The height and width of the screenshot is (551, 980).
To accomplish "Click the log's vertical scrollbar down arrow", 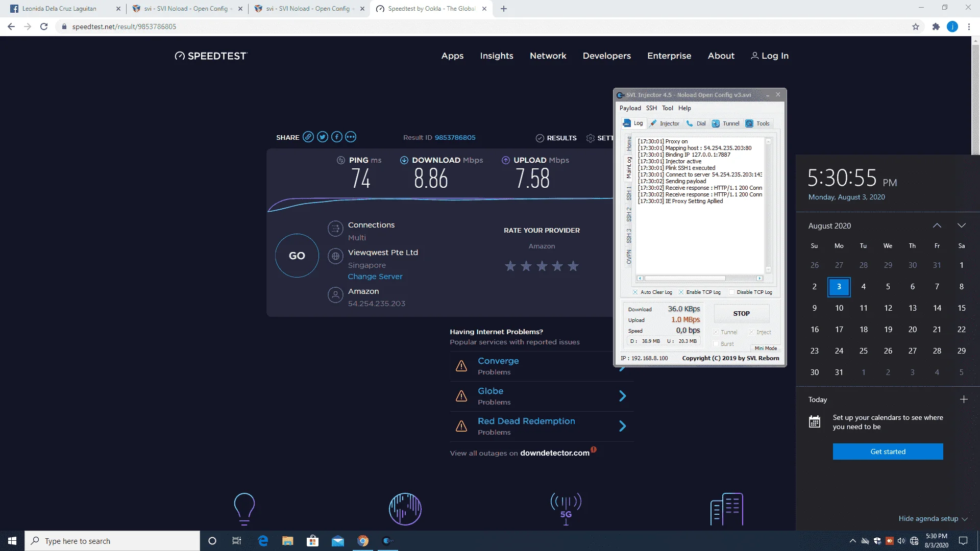I will (768, 269).
